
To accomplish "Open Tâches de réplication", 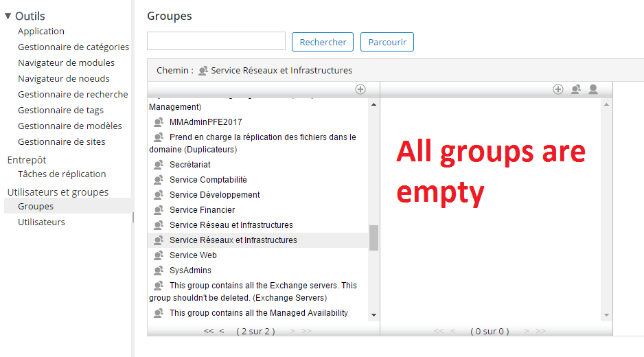I will 62,174.
